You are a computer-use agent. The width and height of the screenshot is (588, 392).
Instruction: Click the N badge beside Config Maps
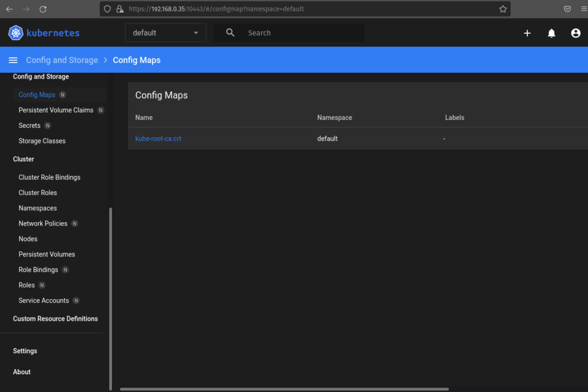point(63,95)
